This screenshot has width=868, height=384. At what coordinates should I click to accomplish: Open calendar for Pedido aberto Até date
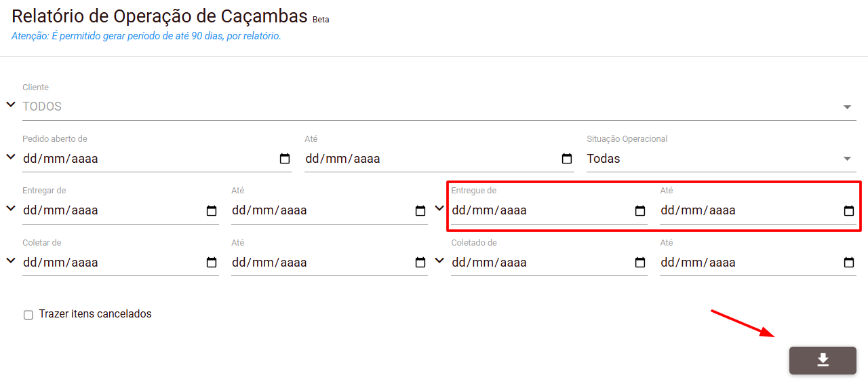click(x=567, y=159)
